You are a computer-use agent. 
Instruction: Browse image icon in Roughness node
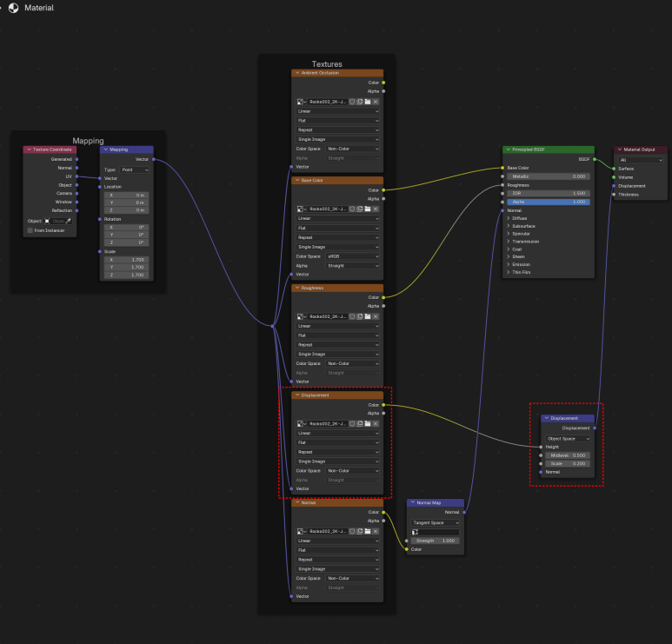[x=302, y=316]
